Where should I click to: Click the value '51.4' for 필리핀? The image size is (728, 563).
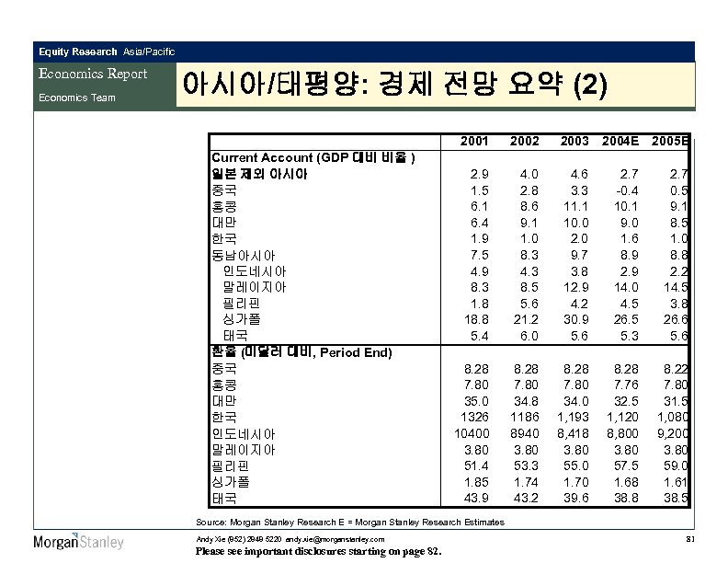pyautogui.click(x=476, y=465)
